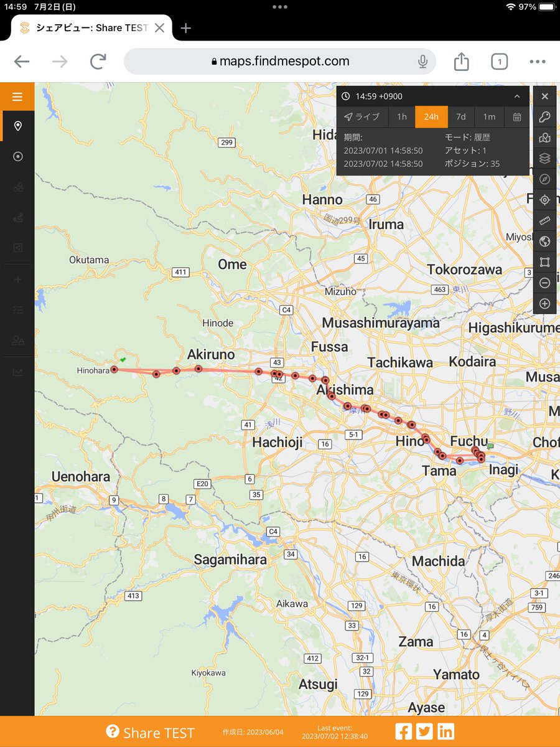
Task: Share on Twitter from the footer
Action: click(425, 731)
